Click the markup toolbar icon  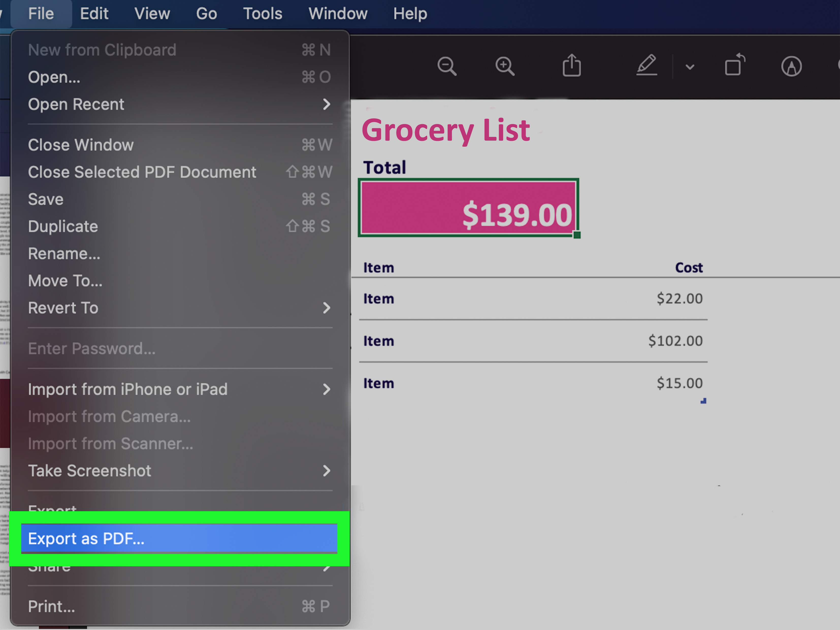click(791, 67)
